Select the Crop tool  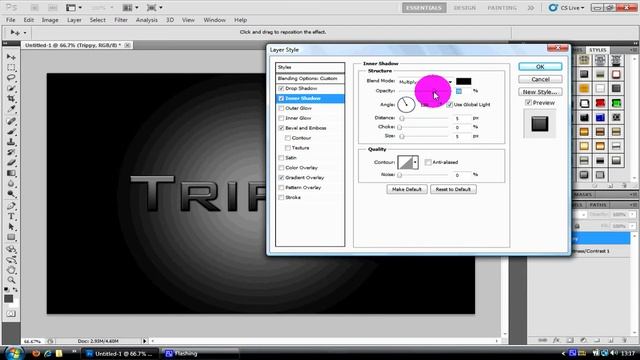[11, 99]
